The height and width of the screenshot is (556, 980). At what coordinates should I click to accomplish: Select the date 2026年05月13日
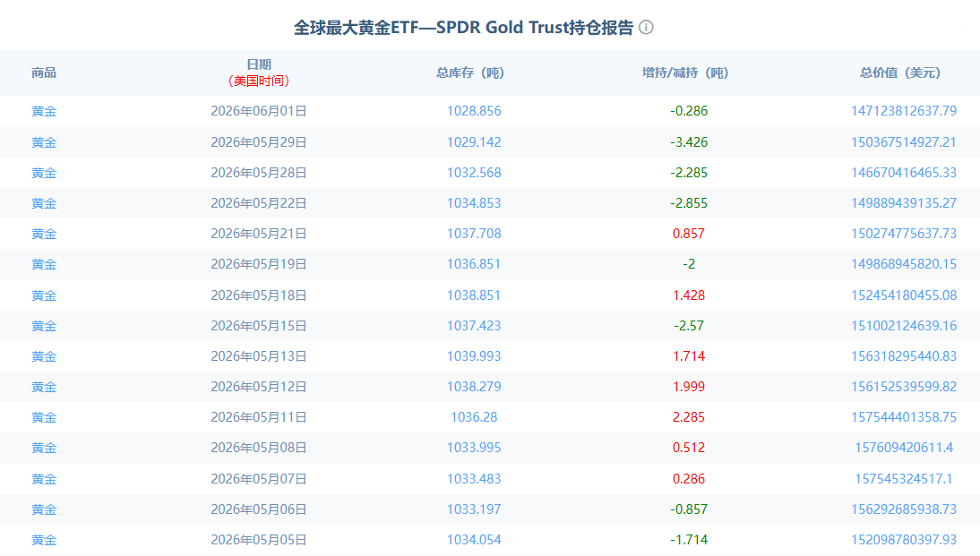click(x=259, y=356)
